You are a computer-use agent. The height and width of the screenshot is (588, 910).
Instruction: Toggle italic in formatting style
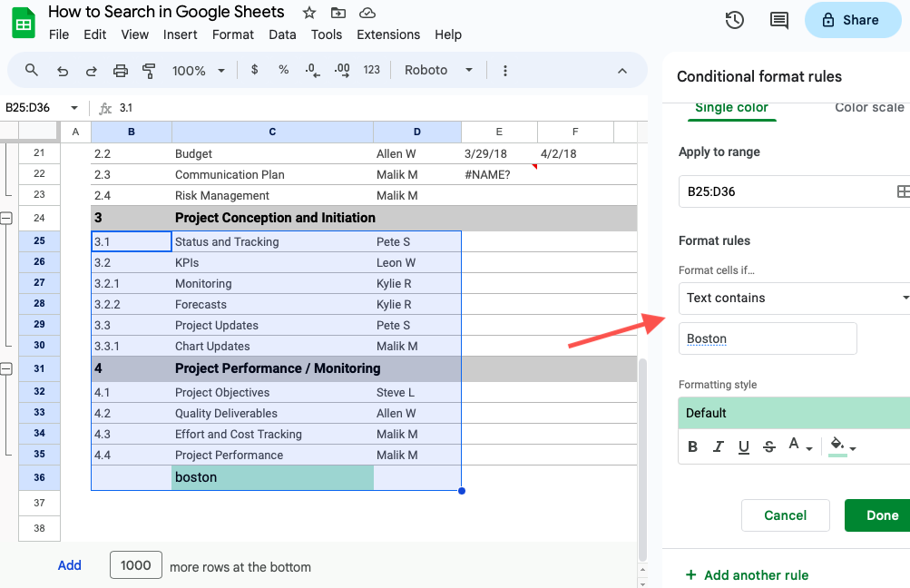[718, 446]
